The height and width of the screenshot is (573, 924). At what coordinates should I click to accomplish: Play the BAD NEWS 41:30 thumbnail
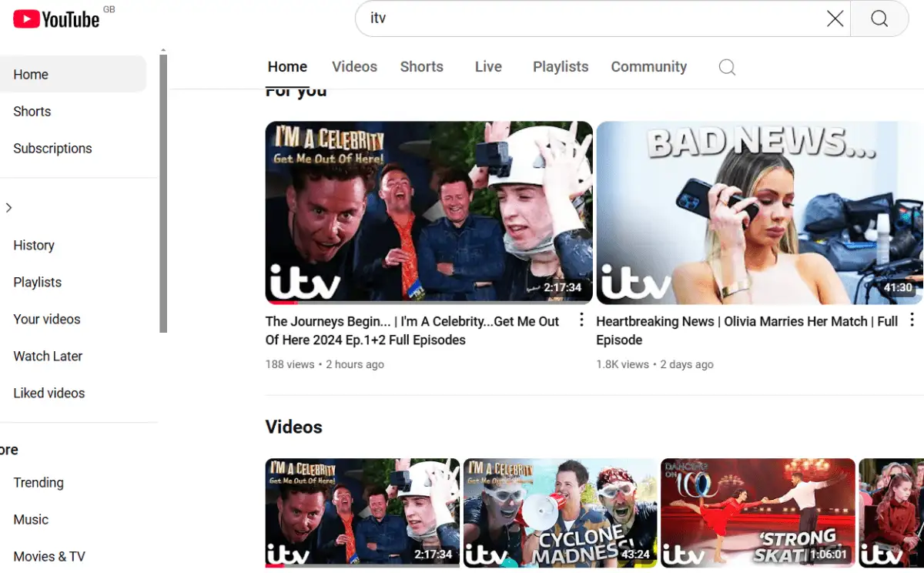click(760, 213)
